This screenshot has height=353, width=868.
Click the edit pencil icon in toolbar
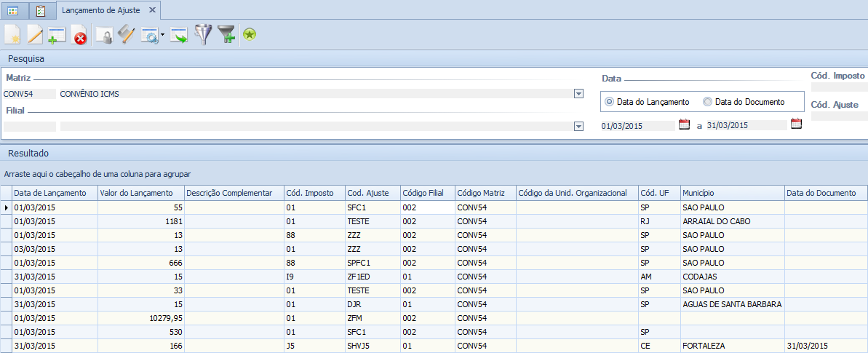[x=35, y=35]
